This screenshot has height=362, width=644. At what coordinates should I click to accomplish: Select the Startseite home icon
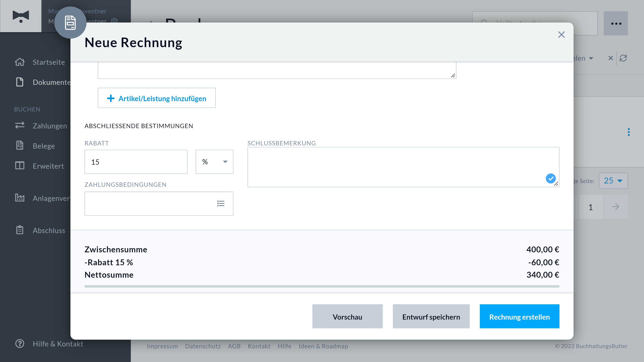(x=20, y=62)
